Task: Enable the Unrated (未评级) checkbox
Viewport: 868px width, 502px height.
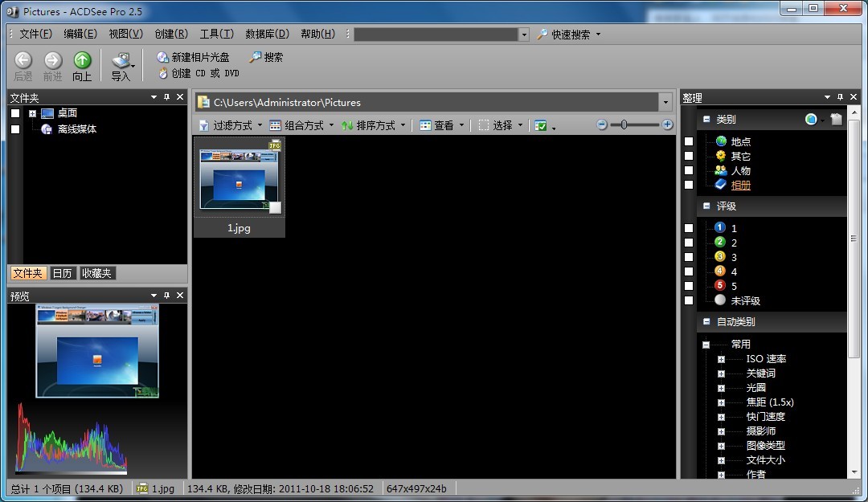Action: tap(689, 300)
